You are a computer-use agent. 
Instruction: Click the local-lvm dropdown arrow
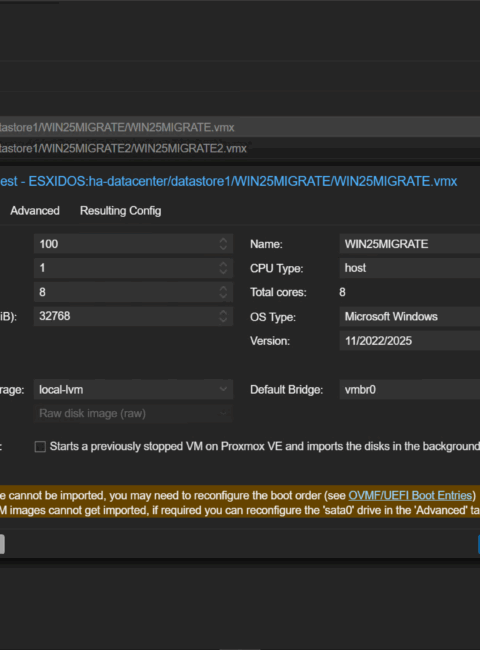(x=223, y=389)
